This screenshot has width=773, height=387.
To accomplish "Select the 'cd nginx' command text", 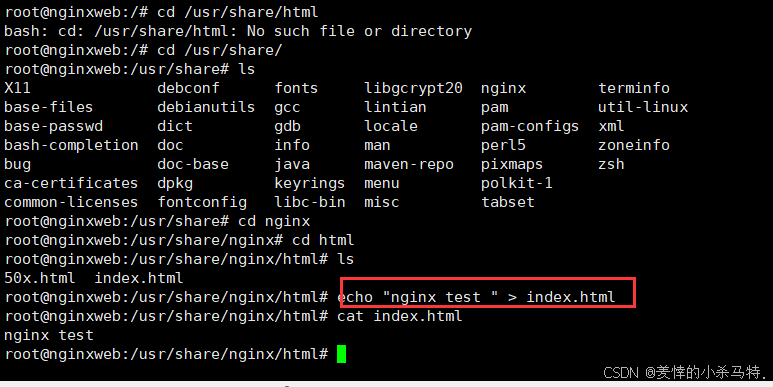I will click(x=274, y=221).
